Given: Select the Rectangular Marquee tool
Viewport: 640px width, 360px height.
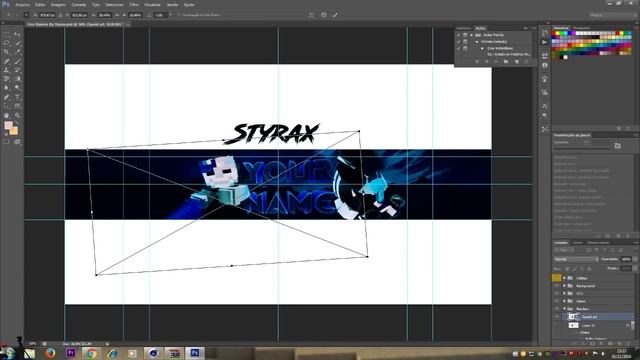Looking at the screenshot, I should coord(7,34).
